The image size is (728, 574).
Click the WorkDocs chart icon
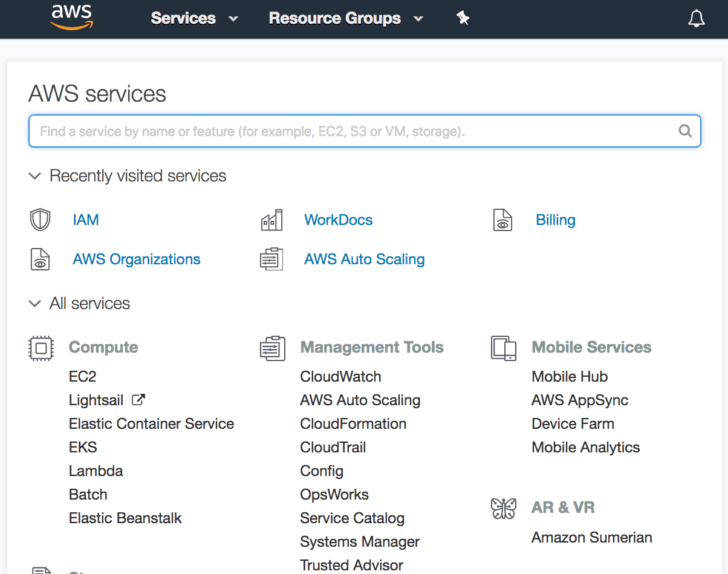[x=272, y=220]
